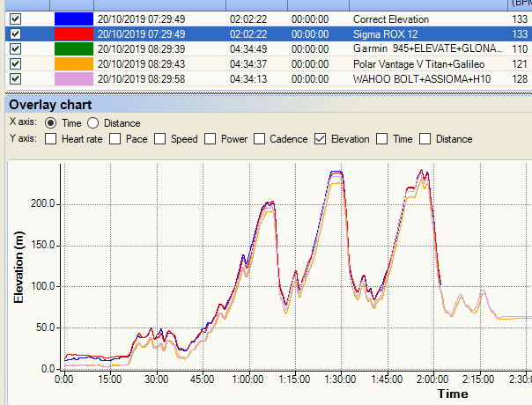Select the Distance X axis radio button
The height and width of the screenshot is (405, 532).
[94, 122]
